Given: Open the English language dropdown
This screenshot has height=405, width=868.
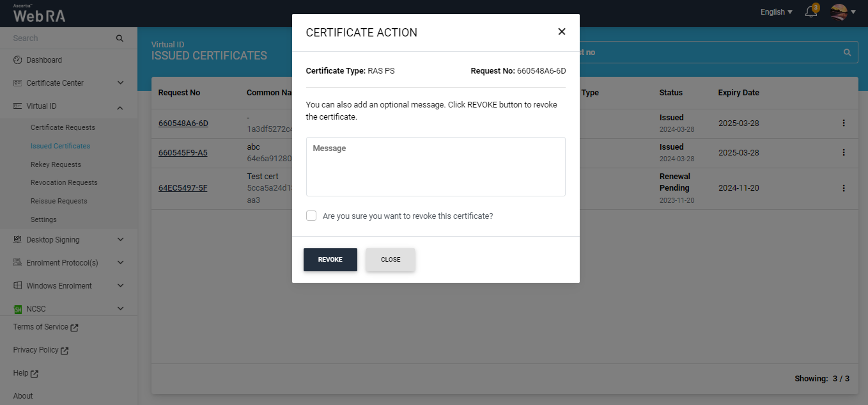Looking at the screenshot, I should coord(776,12).
